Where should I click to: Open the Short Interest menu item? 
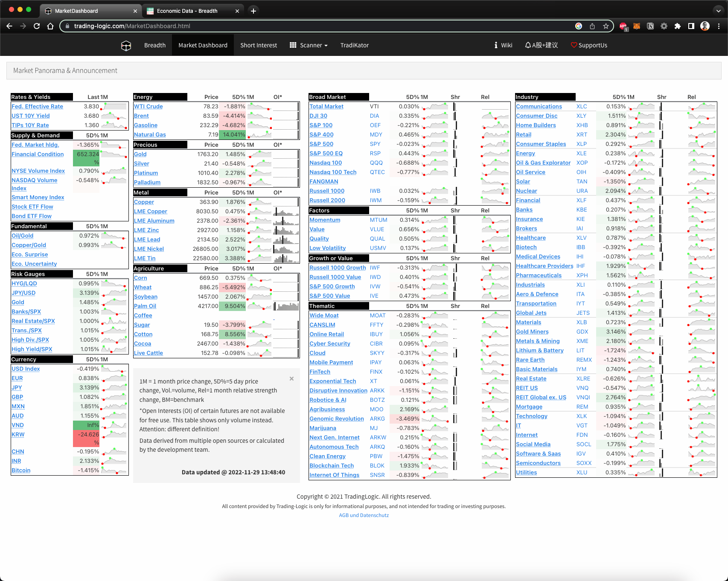[x=259, y=45]
